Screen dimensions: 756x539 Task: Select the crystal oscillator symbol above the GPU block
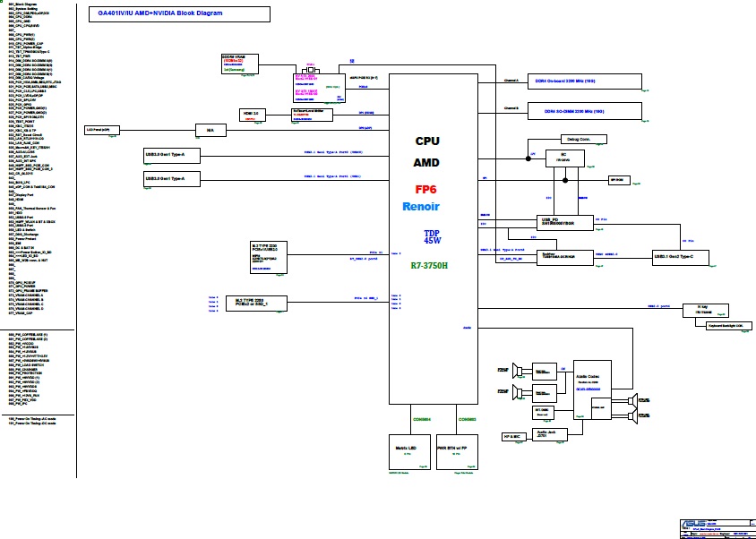(x=312, y=70)
